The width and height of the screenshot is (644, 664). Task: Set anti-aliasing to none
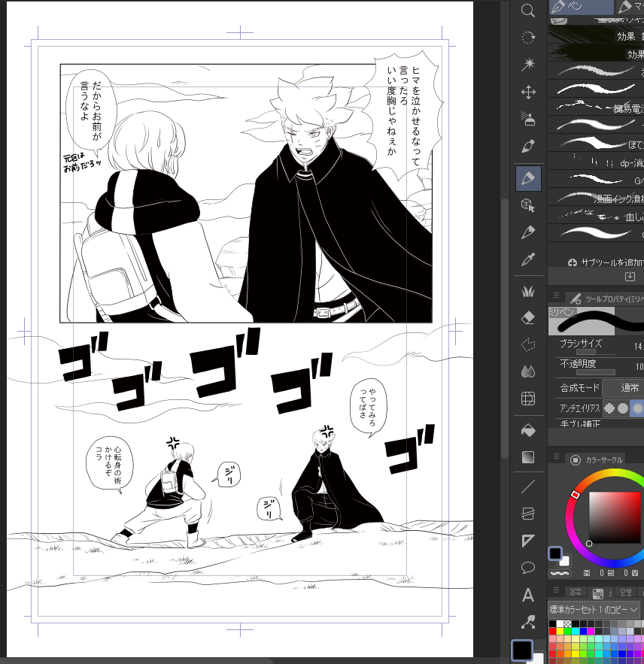[x=609, y=408]
